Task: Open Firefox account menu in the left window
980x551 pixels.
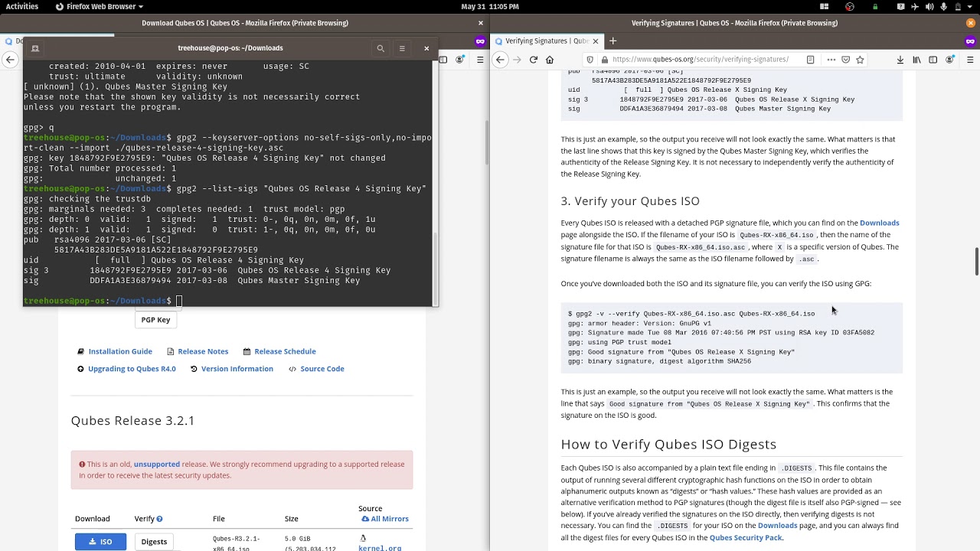Action: (x=460, y=60)
